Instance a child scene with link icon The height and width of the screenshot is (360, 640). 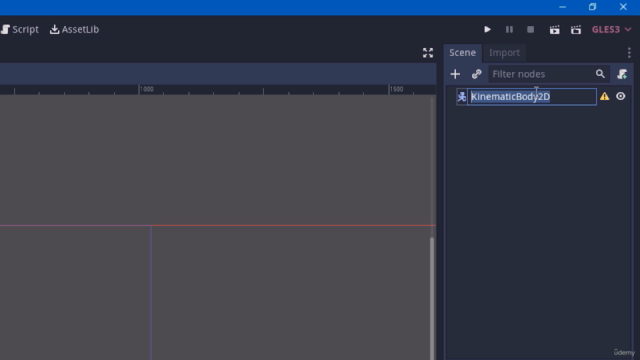(476, 74)
